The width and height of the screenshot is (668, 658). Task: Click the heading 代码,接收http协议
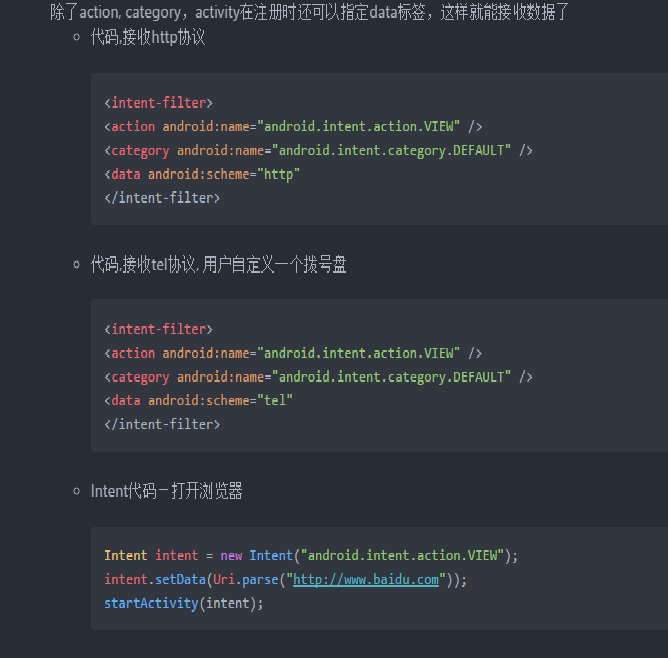click(x=148, y=37)
